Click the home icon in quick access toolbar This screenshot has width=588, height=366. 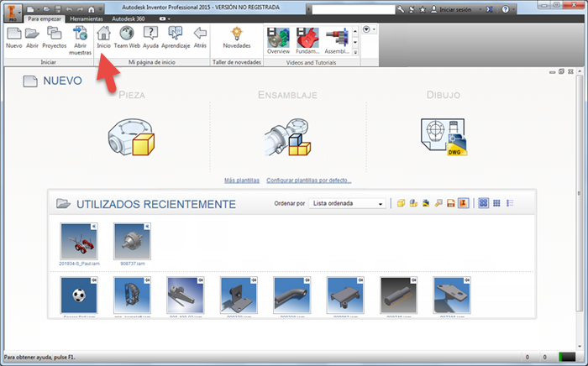91,9
